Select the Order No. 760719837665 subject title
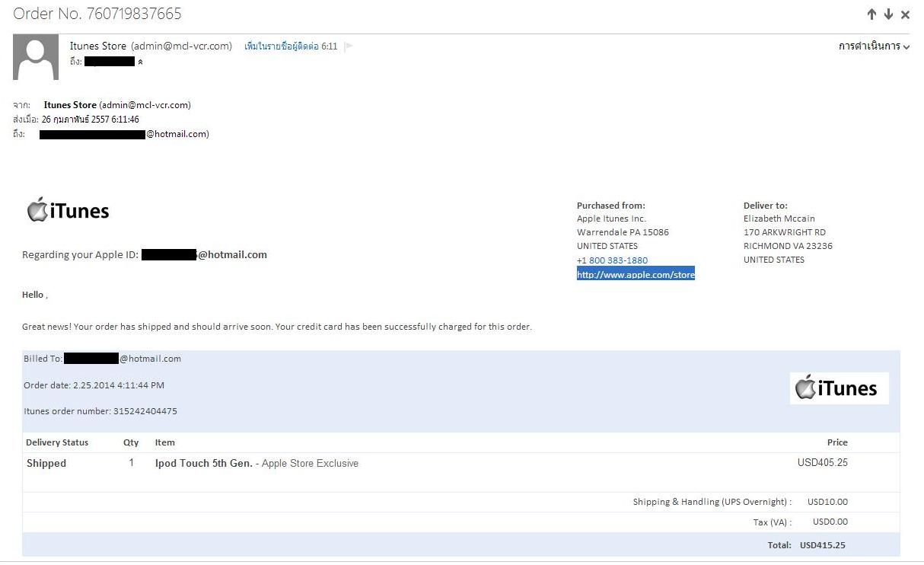The width and height of the screenshot is (924, 565). tap(97, 14)
